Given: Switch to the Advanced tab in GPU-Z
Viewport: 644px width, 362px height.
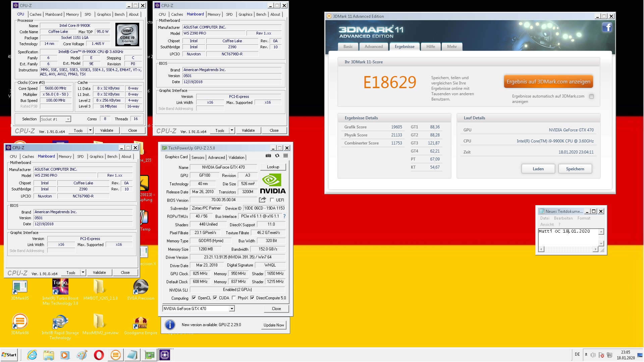Looking at the screenshot, I should 216,157.
